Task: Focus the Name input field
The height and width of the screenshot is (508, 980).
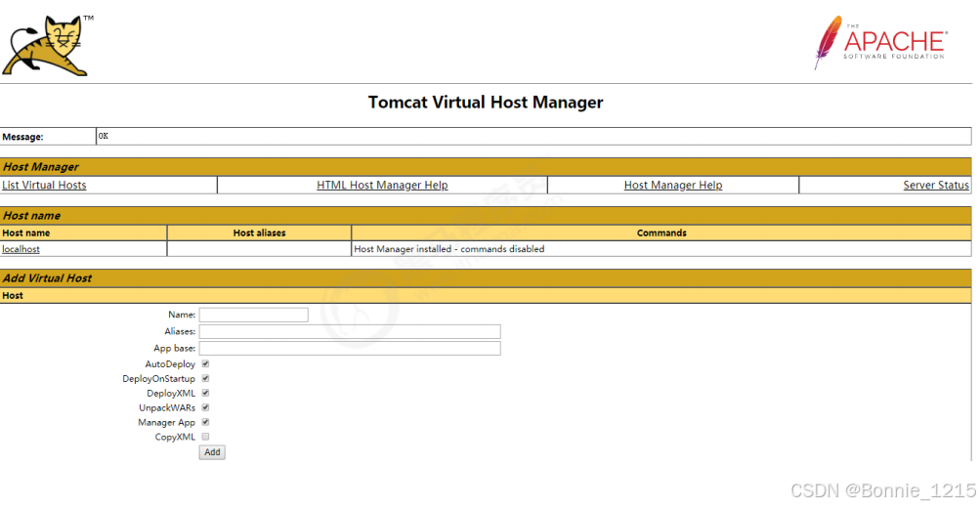Action: pos(254,315)
